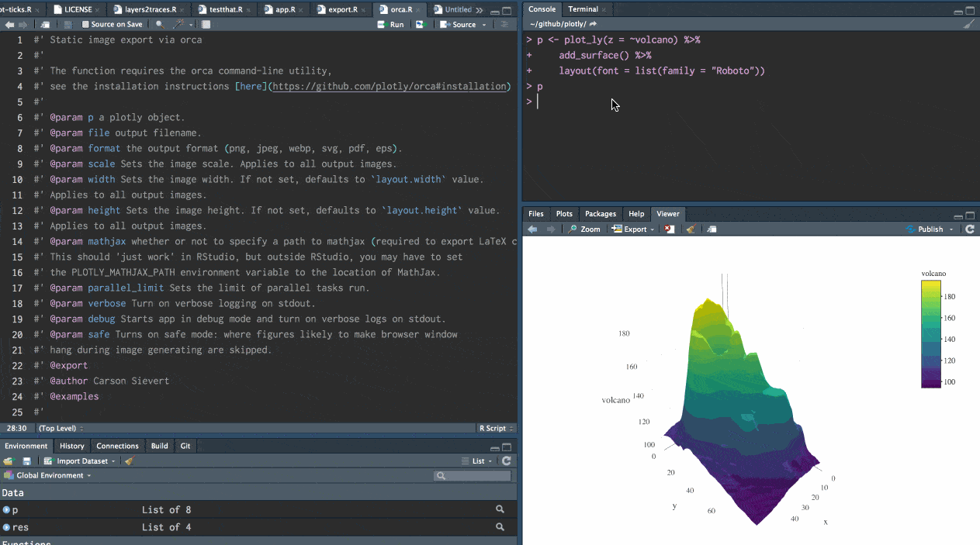Viewport: 980px width, 545px height.
Task: Select 'List of 8' value text
Action: (x=166, y=509)
